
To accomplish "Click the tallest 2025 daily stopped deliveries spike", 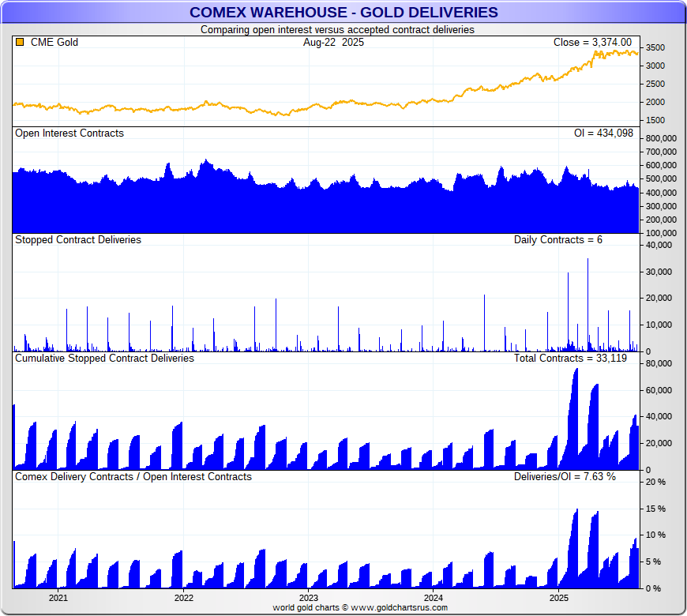I will tap(588, 305).
